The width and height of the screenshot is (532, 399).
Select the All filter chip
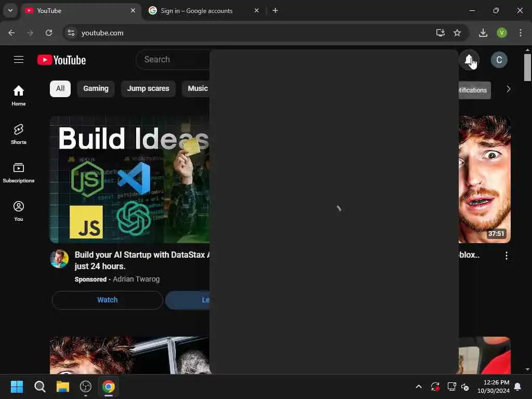pos(60,89)
